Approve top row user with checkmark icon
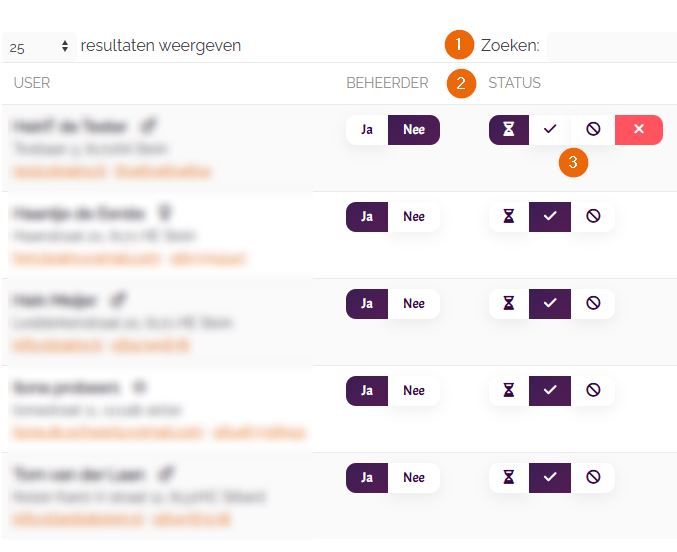Image resolution: width=677 pixels, height=552 pixels. (x=550, y=130)
